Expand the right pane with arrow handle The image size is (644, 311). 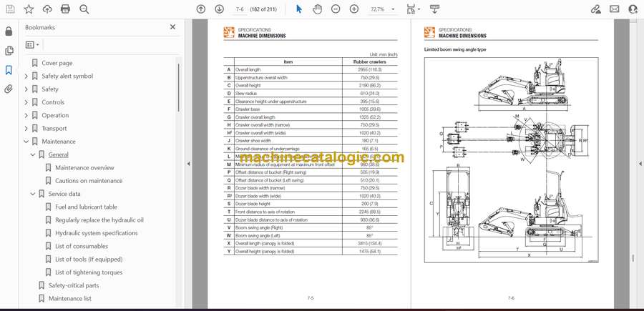click(x=640, y=164)
